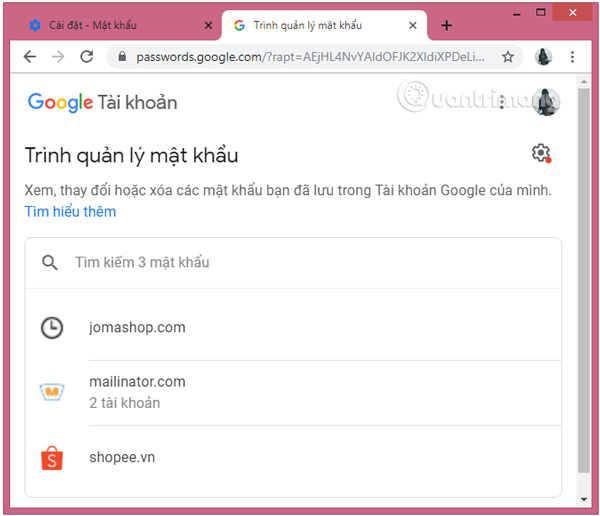Image resolution: width=600 pixels, height=516 pixels.
Task: Select the Trình quản lý mật khẩu tab
Action: (324, 25)
